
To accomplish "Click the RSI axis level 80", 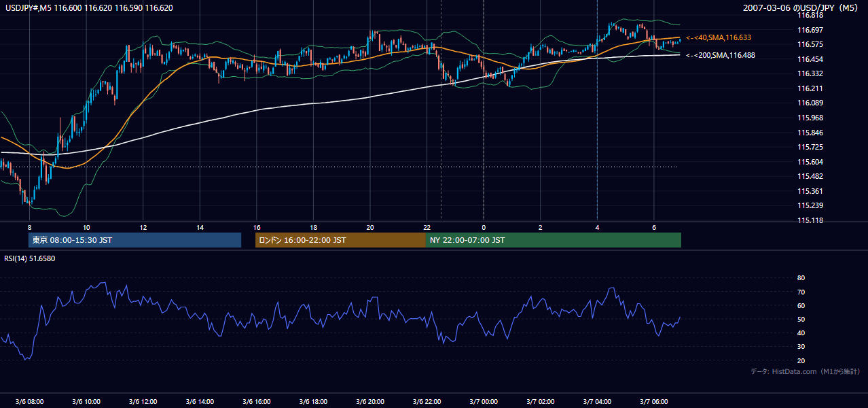I will click(801, 278).
